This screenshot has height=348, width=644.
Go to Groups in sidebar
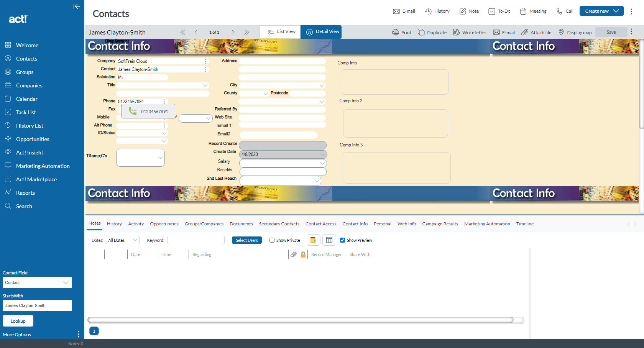tap(25, 72)
